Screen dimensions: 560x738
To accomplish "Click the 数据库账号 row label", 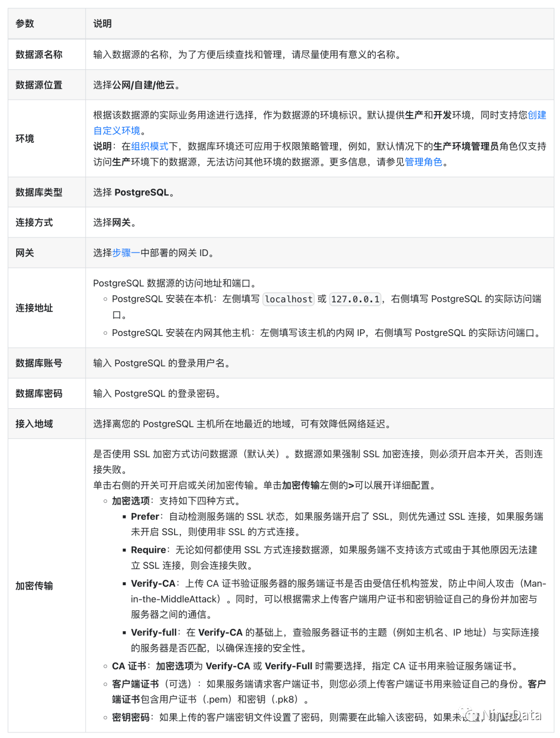I will point(39,363).
